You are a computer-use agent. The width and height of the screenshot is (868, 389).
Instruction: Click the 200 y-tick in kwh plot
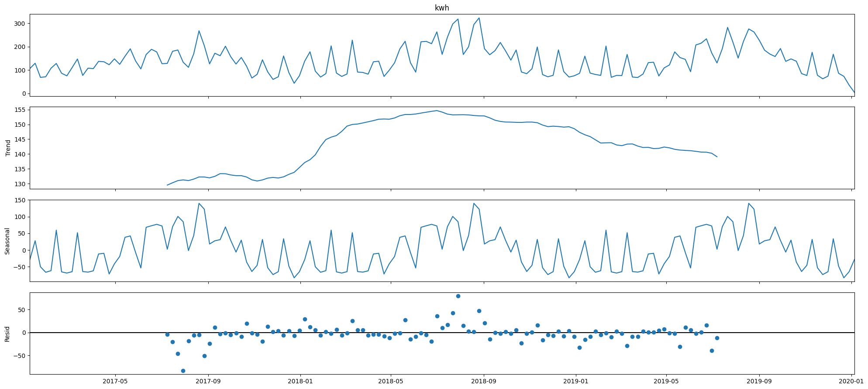(18, 47)
